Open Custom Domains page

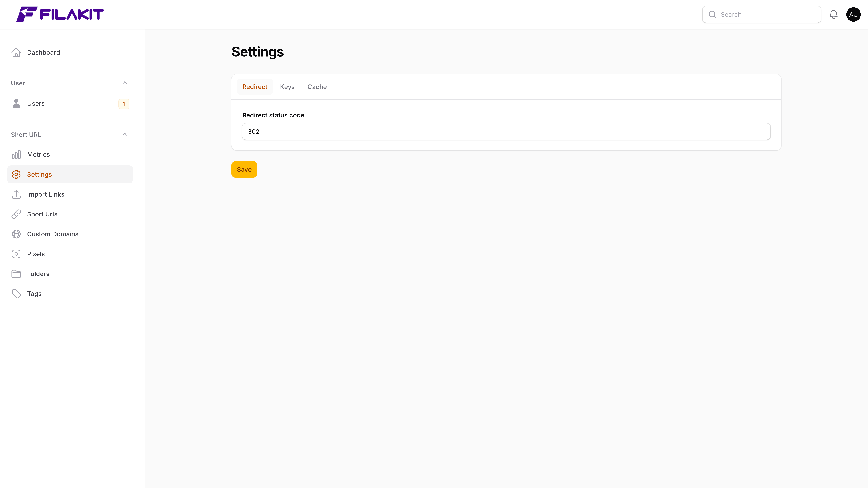pos(70,234)
